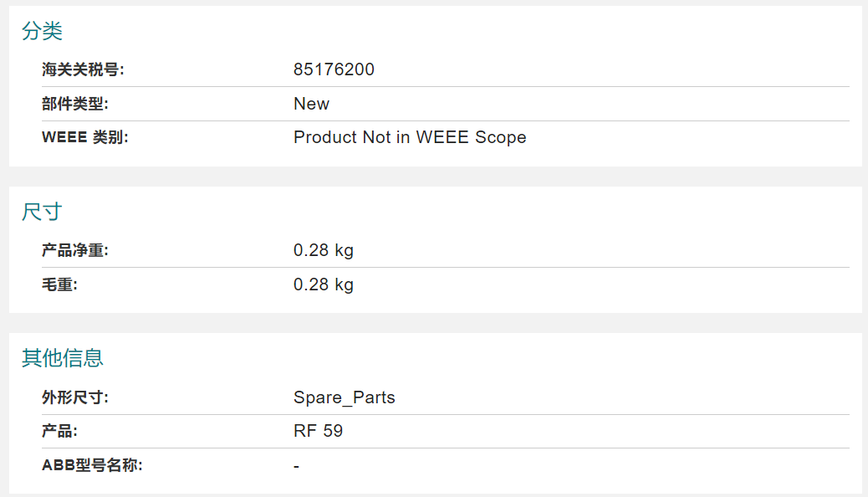Click the 产品 label in other info
The height and width of the screenshot is (497, 868).
59,431
